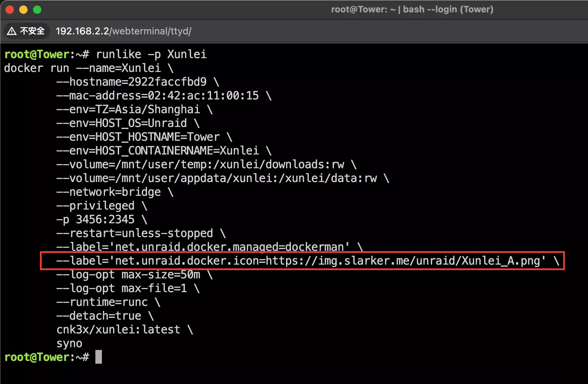Click the highlighted Xunlei_A.png icon URL

coord(405,261)
